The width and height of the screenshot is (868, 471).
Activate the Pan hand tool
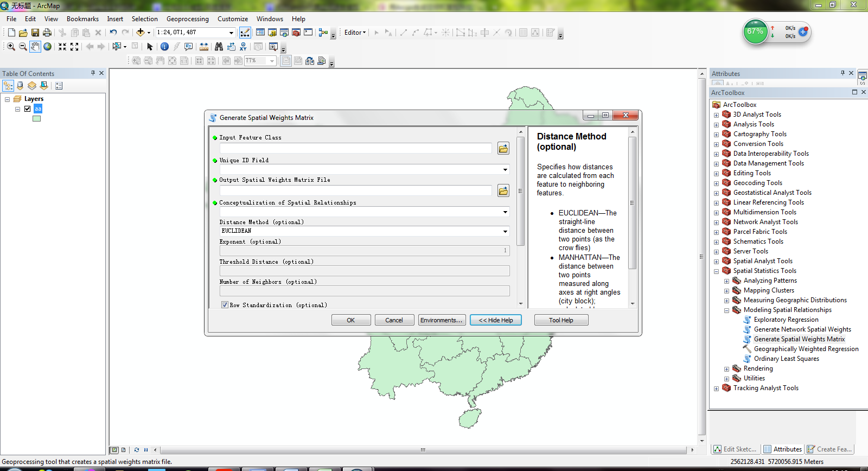coord(35,47)
